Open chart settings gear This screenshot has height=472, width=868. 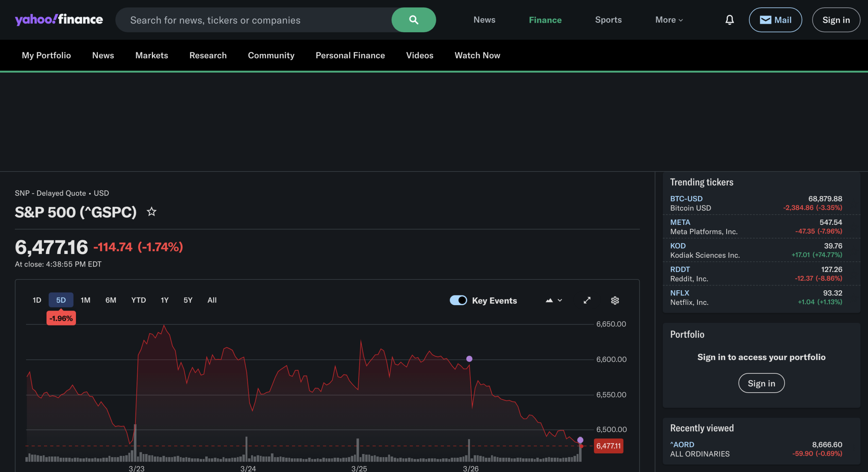615,300
